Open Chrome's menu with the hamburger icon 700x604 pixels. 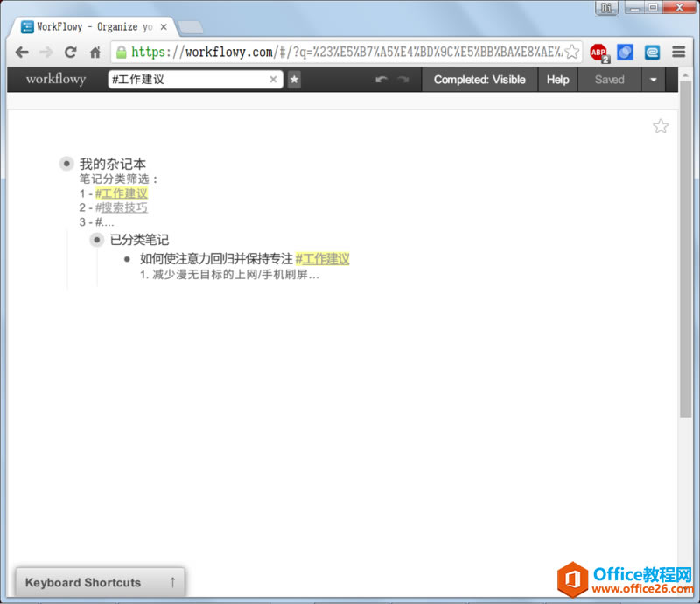(678, 52)
